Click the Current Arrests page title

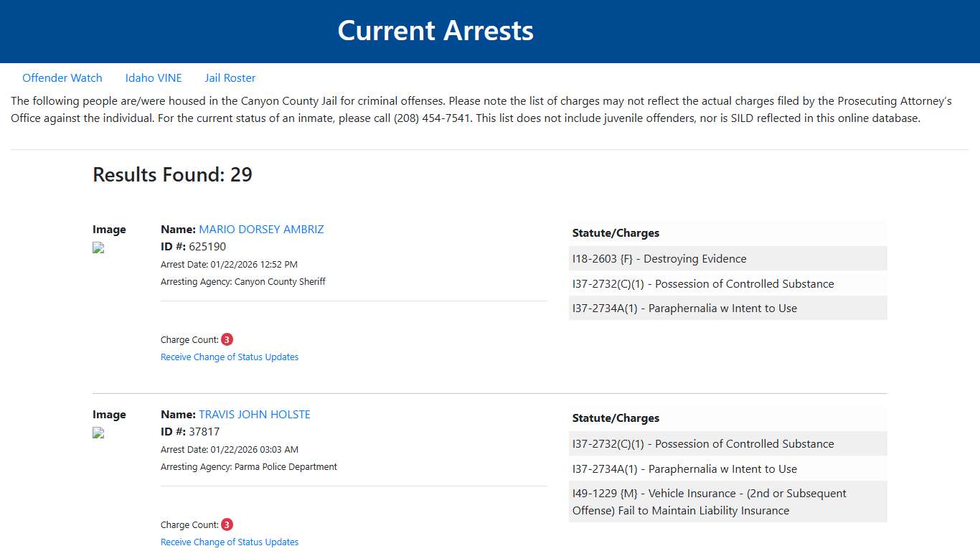point(435,30)
